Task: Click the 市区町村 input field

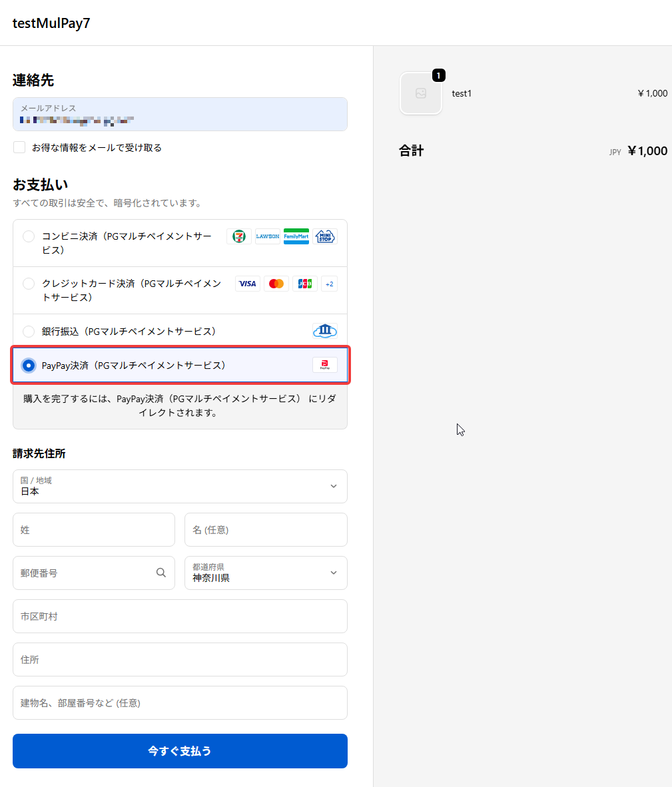Action: tap(180, 617)
